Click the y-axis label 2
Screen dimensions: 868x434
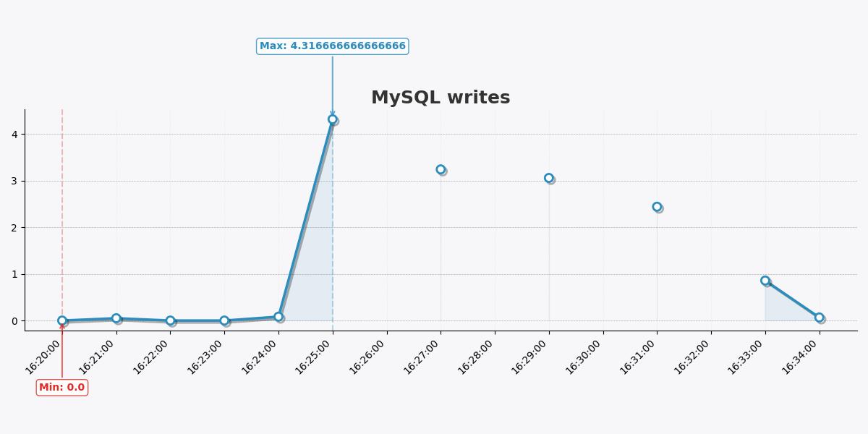click(14, 228)
